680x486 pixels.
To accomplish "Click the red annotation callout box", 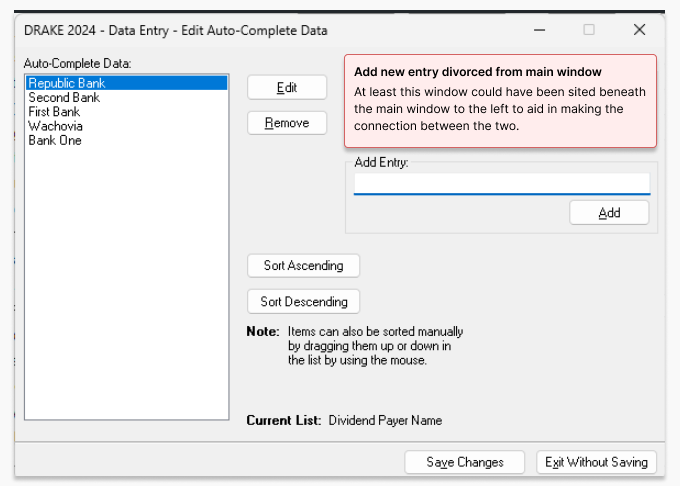I will coord(500,100).
